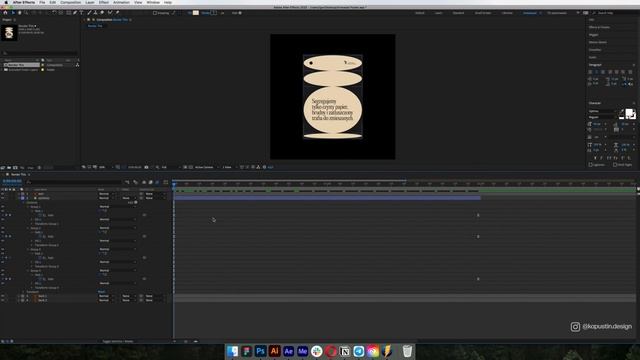This screenshot has height=360, width=640.
Task: Open Group 1 blend mode dropdown
Action: (x=118, y=207)
